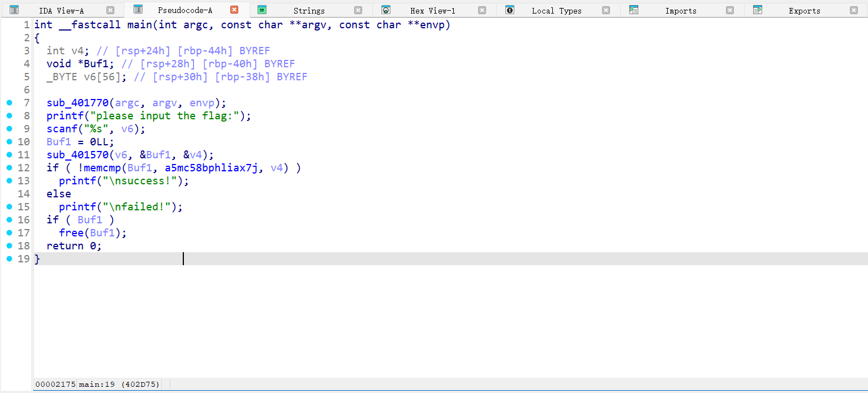This screenshot has height=393, width=868.
Task: Close the Pseudocode-A tab
Action: tap(234, 10)
